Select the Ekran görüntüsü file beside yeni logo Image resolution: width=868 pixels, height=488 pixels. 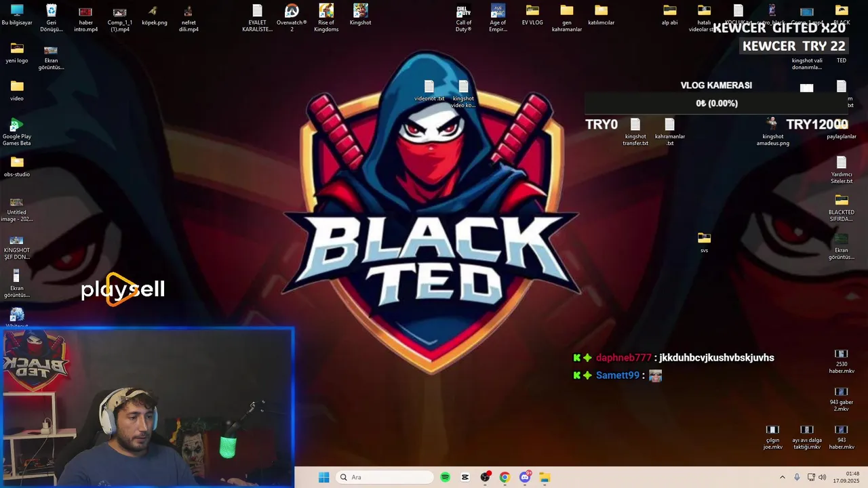[x=51, y=57]
